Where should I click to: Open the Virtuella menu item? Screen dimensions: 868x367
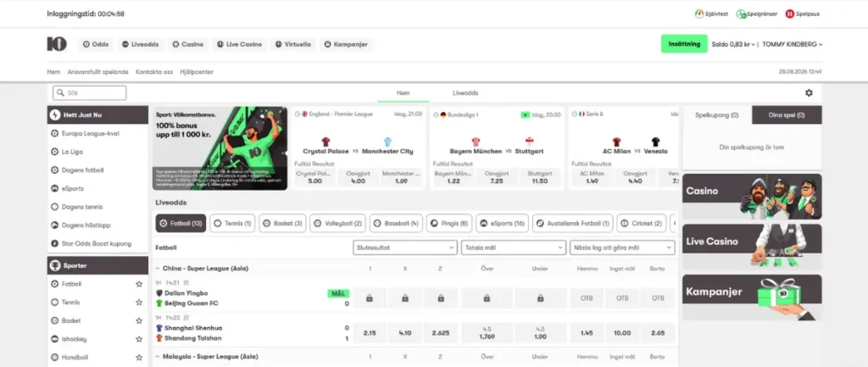tap(292, 44)
